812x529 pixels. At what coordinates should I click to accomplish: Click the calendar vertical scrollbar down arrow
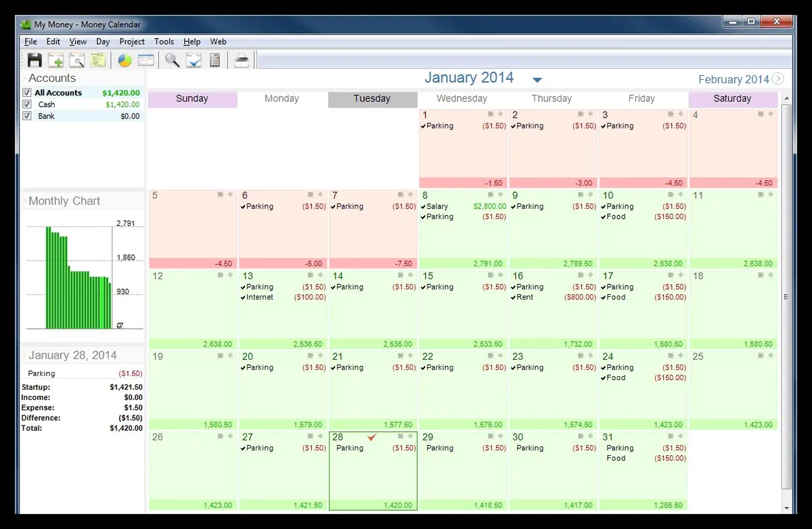click(786, 508)
